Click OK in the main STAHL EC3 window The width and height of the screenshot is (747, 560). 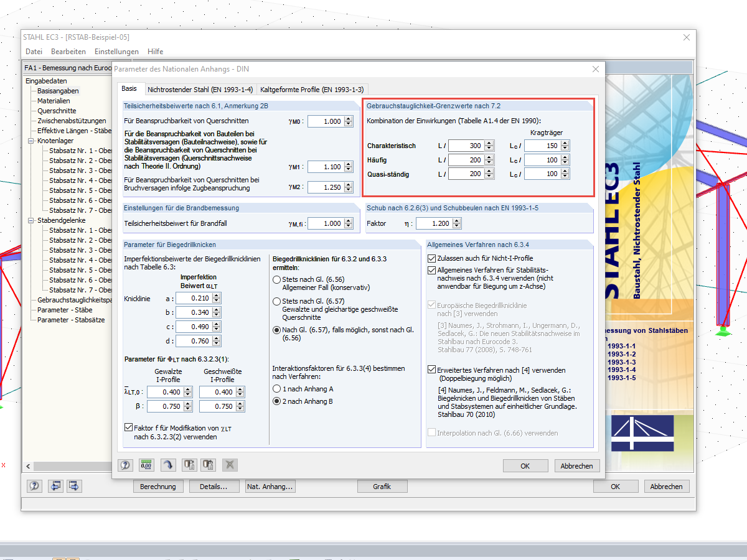[x=615, y=487]
